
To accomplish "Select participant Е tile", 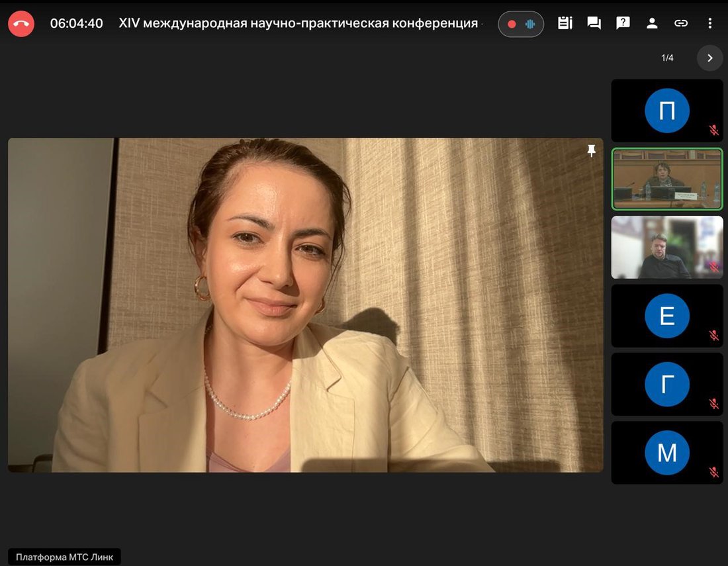I will pos(666,316).
